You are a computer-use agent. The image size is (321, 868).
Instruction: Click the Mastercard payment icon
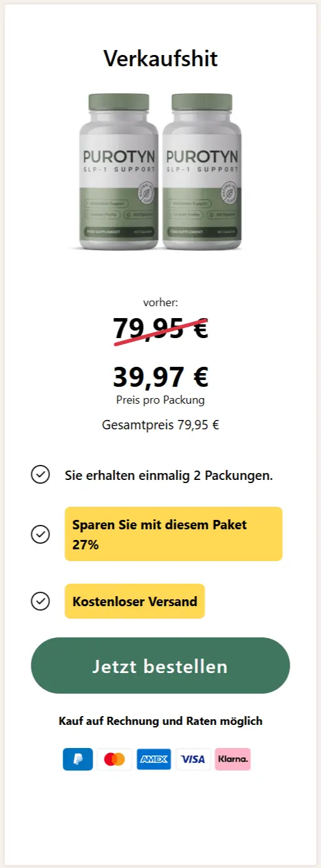coord(115,759)
